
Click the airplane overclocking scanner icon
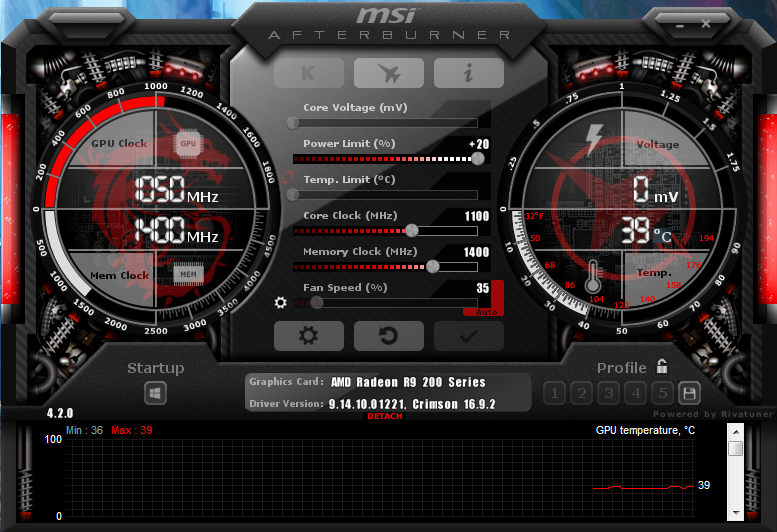(389, 73)
